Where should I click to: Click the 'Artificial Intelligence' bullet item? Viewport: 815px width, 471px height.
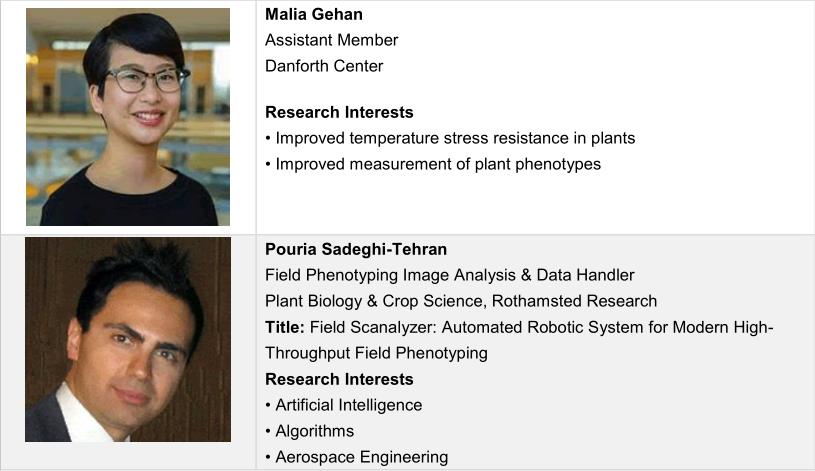[348, 405]
